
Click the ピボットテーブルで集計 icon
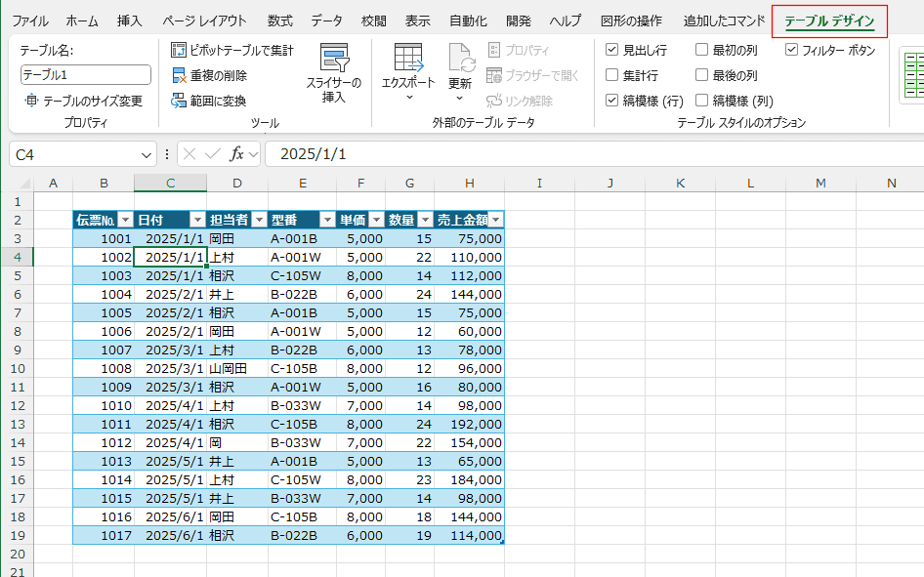click(180, 51)
